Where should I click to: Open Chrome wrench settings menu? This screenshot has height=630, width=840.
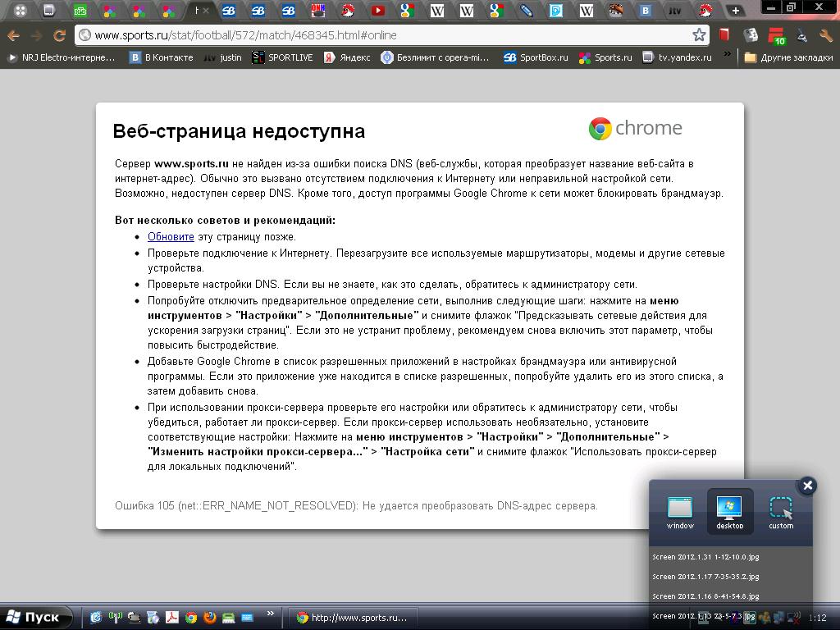pyautogui.click(x=826, y=36)
